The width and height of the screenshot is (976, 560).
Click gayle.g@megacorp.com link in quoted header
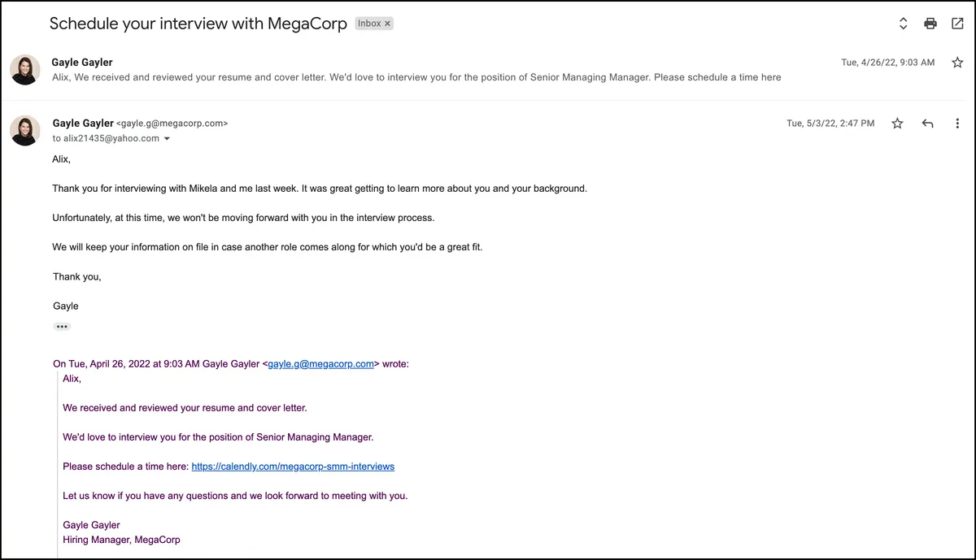pos(320,364)
